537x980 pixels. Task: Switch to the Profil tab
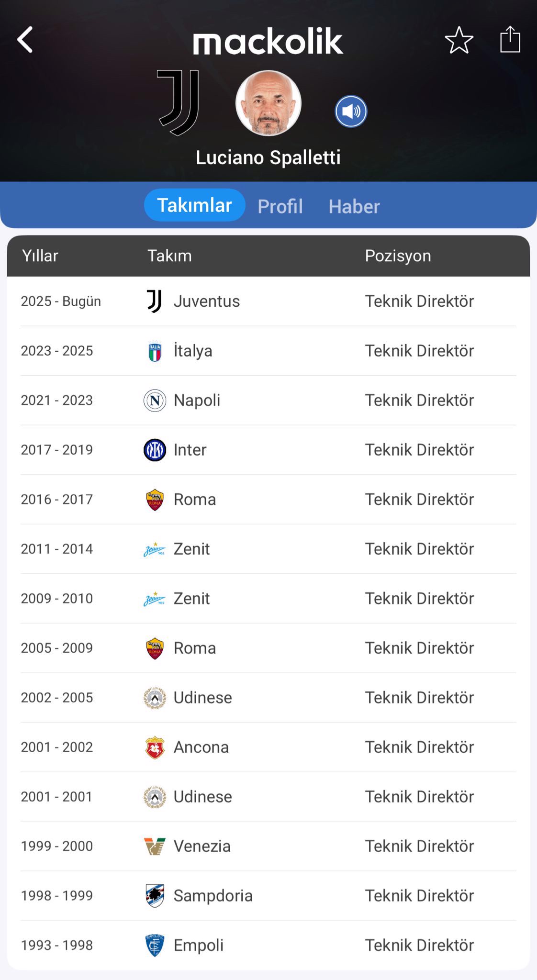coord(280,206)
